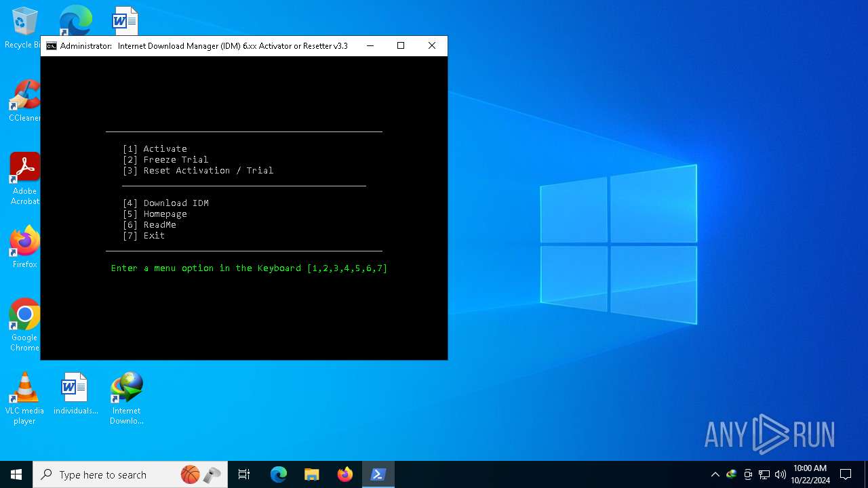Minimize the IDM Activator console window
The width and height of the screenshot is (868, 488).
(x=370, y=46)
